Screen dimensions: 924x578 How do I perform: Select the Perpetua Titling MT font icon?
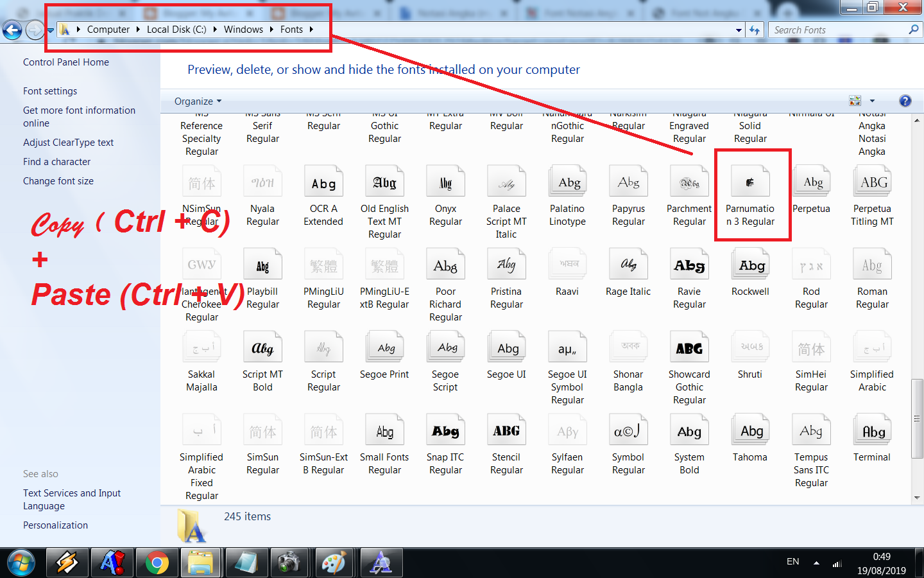(x=872, y=182)
